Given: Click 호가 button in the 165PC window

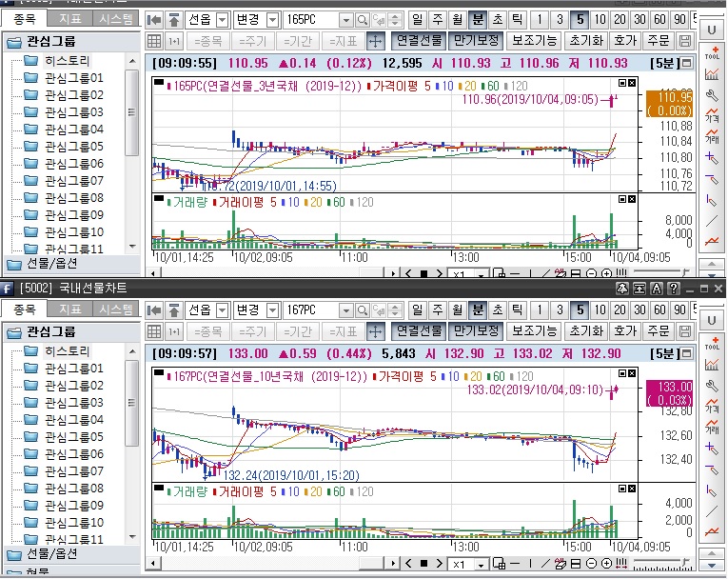Looking at the screenshot, I should 625,41.
